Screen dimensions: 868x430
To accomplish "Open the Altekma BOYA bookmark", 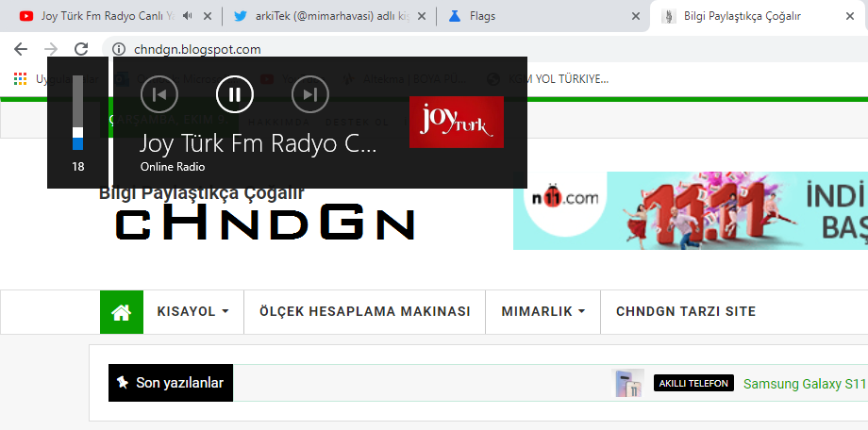I will click(x=405, y=79).
